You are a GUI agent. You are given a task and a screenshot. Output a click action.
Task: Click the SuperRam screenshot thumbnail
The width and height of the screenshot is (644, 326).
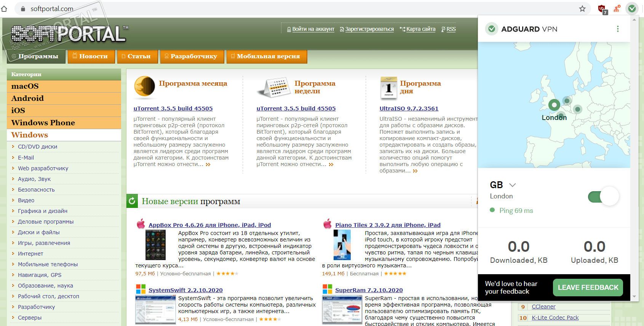[x=342, y=309]
